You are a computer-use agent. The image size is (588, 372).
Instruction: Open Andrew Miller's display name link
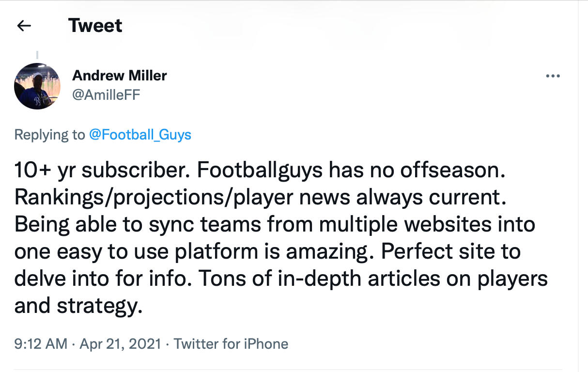[x=119, y=76]
